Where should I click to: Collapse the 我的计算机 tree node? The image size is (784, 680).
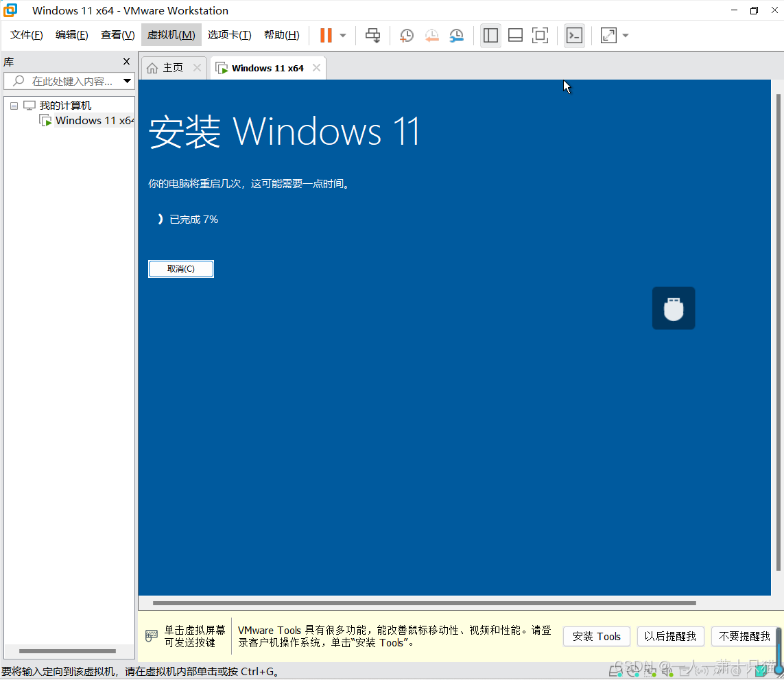pyautogui.click(x=14, y=106)
